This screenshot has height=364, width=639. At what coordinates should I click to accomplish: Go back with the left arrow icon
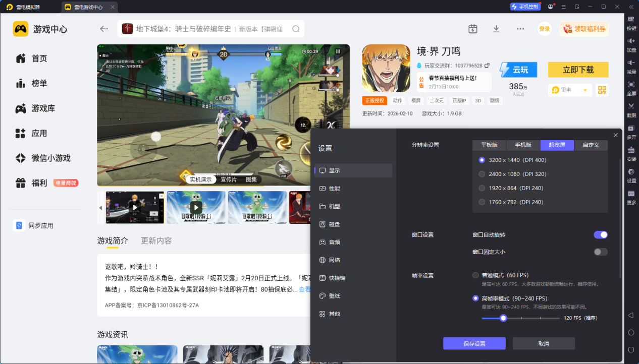104,29
